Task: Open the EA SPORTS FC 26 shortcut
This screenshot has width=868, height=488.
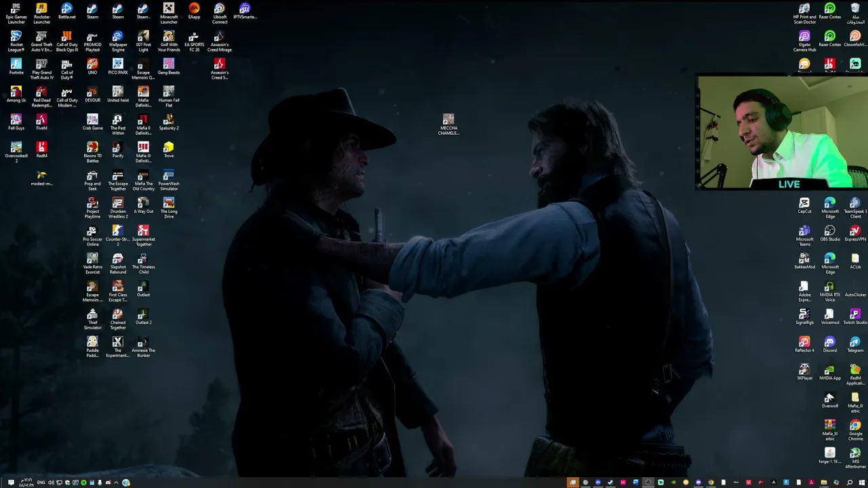Action: 194,41
